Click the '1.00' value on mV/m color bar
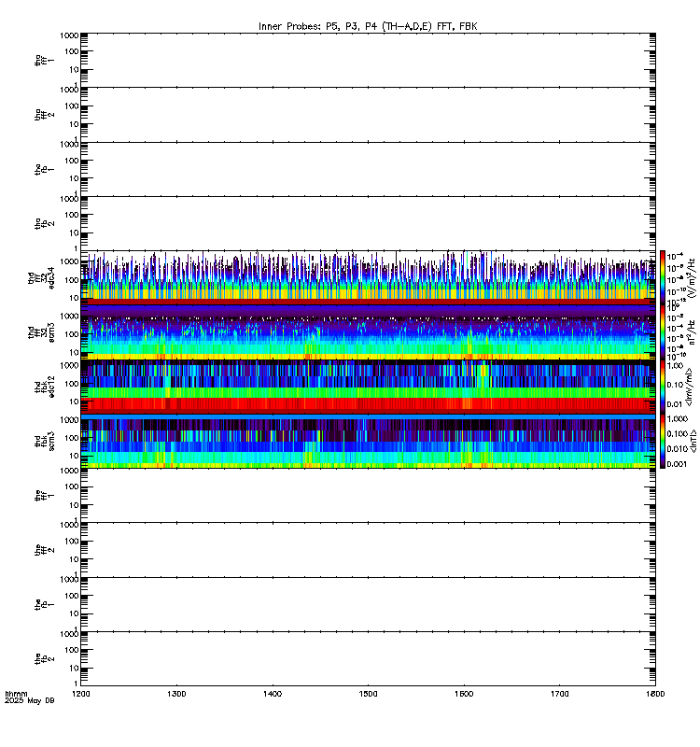700x747 pixels. 675,365
